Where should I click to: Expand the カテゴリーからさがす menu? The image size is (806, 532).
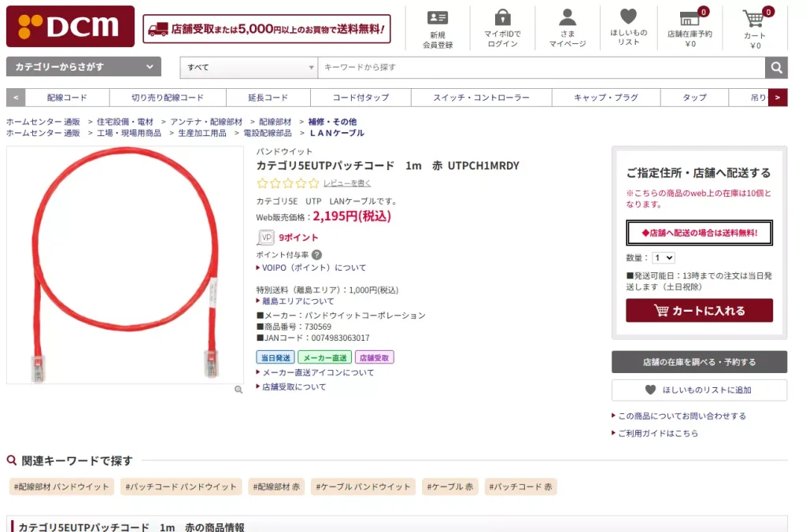click(x=83, y=68)
